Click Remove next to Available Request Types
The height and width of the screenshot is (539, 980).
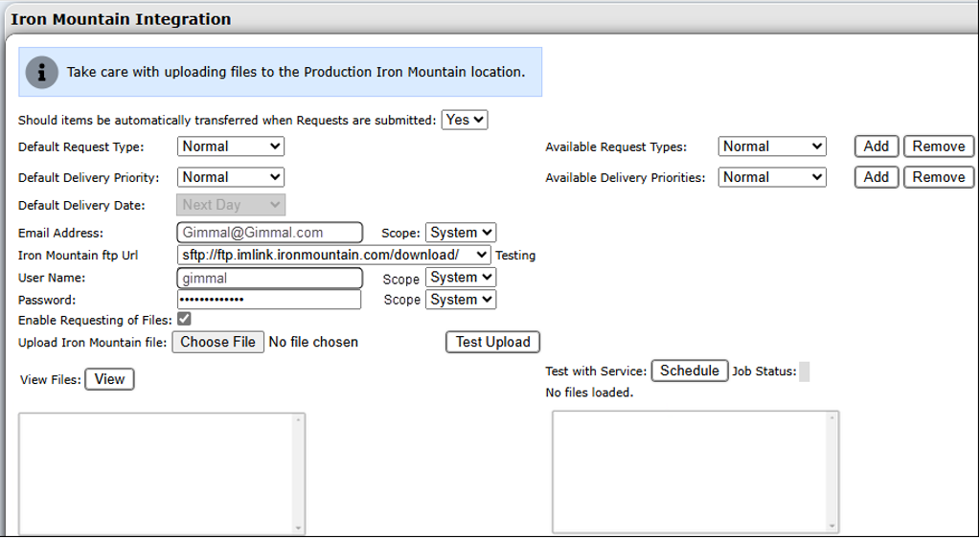pyautogui.click(x=938, y=146)
